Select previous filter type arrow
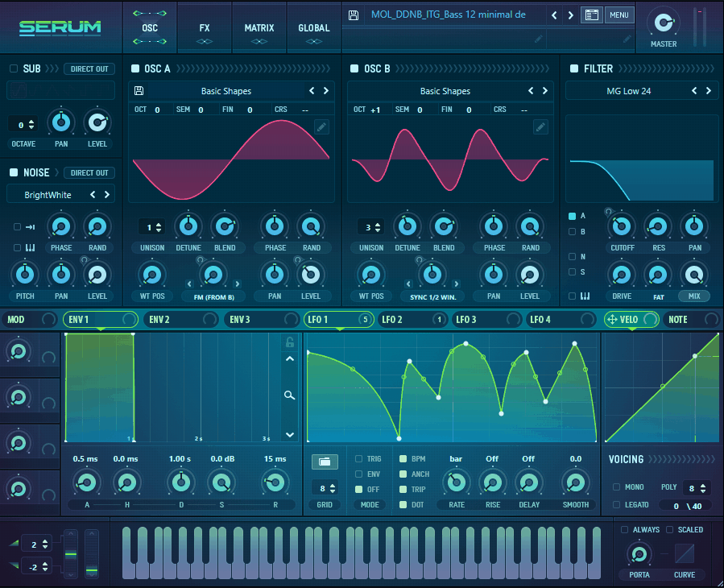724x588 pixels. pos(694,90)
